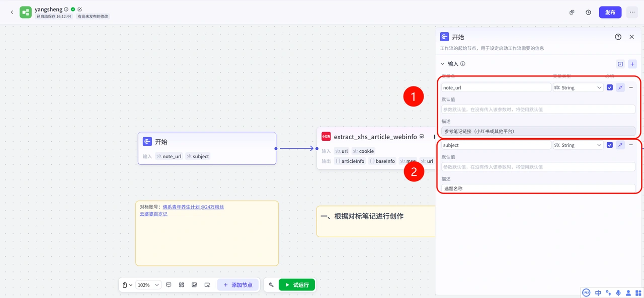Toggle the required checkbox for subject
Screen dimensions: 644x298
(x=610, y=145)
